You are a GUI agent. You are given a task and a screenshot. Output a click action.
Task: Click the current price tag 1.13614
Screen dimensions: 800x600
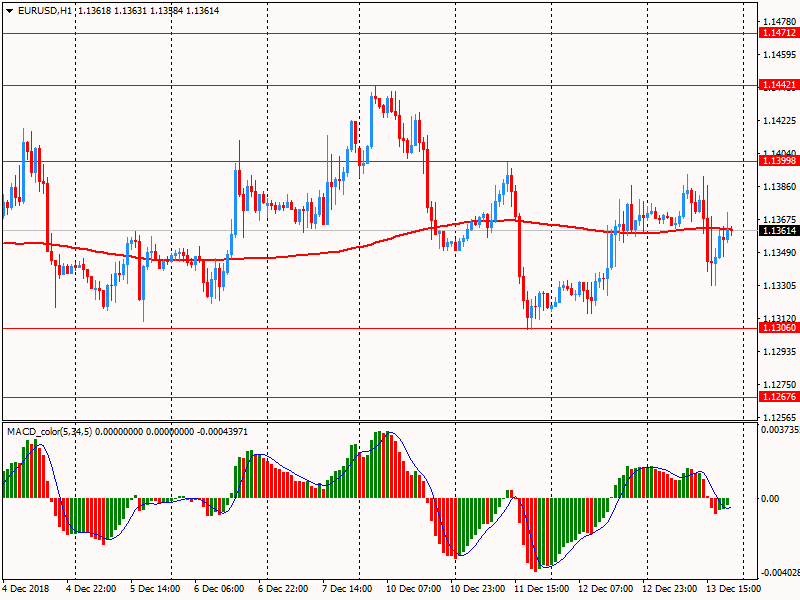(x=778, y=231)
